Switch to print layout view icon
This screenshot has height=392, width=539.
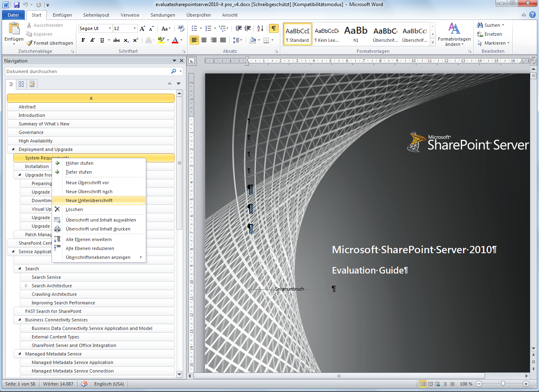pos(423,384)
